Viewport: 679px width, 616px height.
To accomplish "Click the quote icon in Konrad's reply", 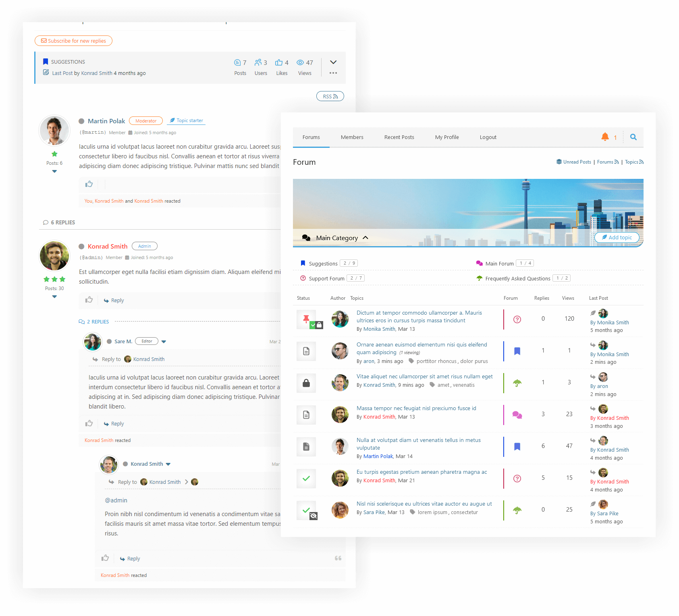I will (338, 558).
